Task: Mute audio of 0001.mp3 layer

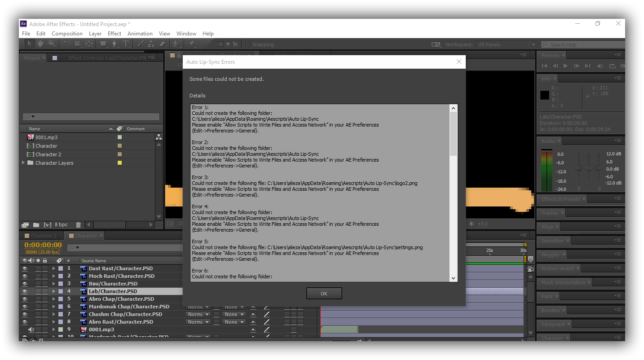Action: (31, 329)
